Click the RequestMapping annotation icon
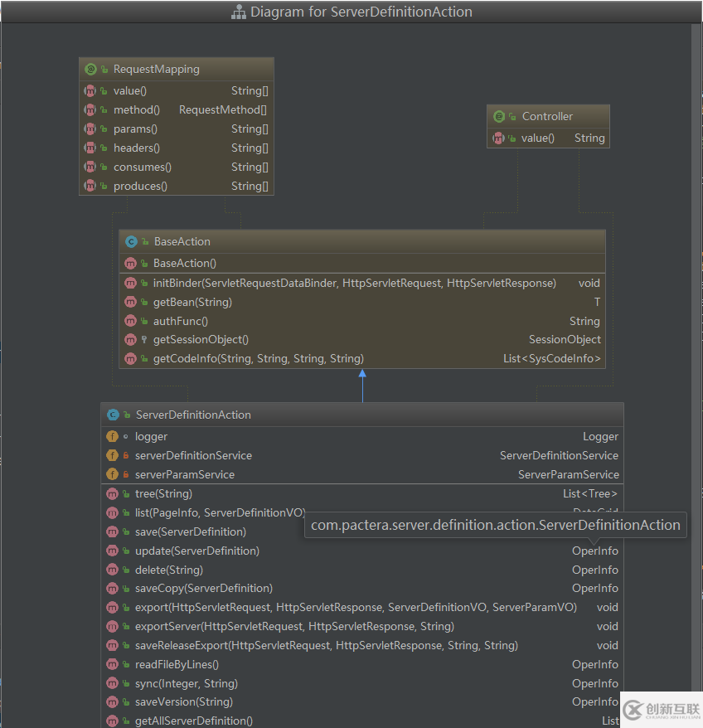This screenshot has height=728, width=703. (x=90, y=70)
